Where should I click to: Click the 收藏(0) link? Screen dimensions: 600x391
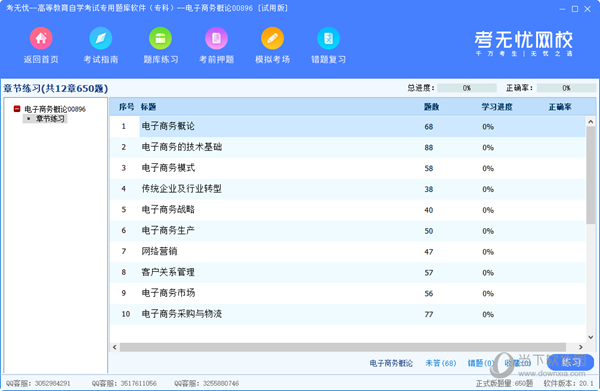517,363
